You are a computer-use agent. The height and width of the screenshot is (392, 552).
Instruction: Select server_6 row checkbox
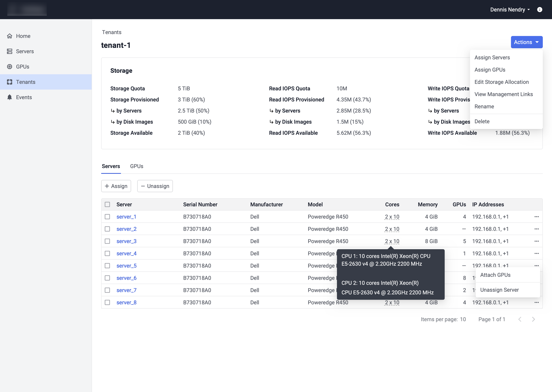pos(107,278)
